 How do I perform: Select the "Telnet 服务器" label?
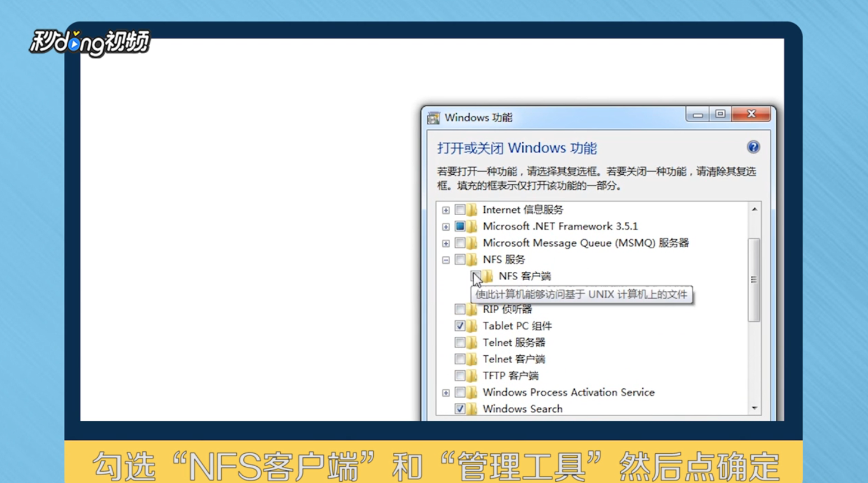pyautogui.click(x=514, y=342)
